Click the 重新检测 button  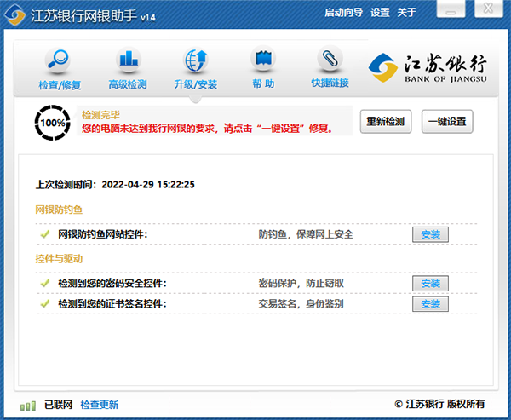pos(386,122)
